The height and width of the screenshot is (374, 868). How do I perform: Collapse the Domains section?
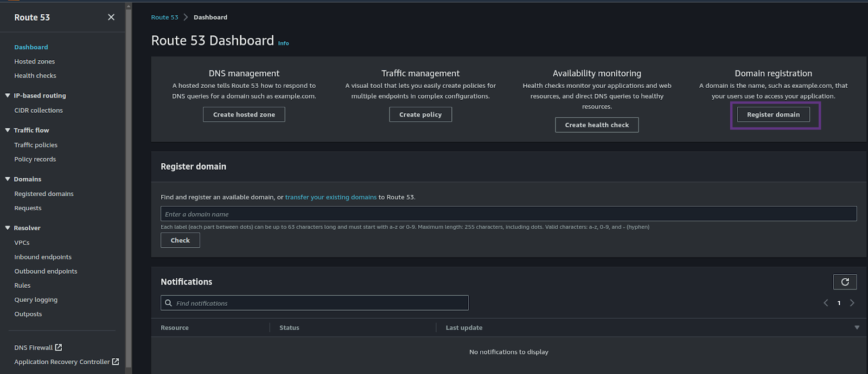pyautogui.click(x=8, y=179)
